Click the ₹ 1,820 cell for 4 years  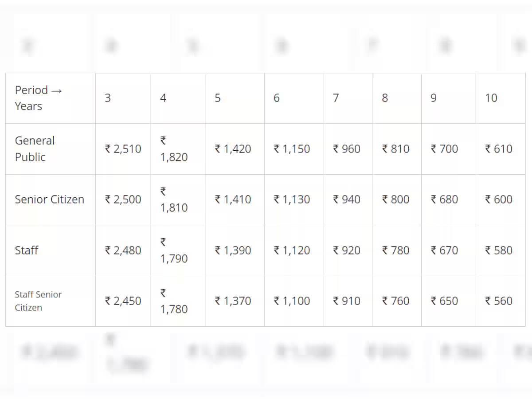point(174,149)
